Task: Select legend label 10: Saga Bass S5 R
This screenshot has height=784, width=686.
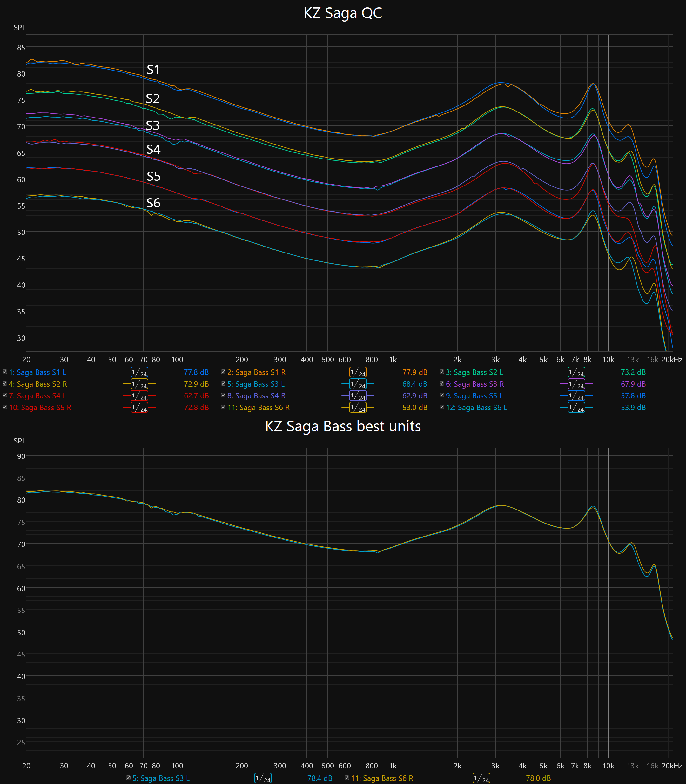Action: tap(40, 408)
